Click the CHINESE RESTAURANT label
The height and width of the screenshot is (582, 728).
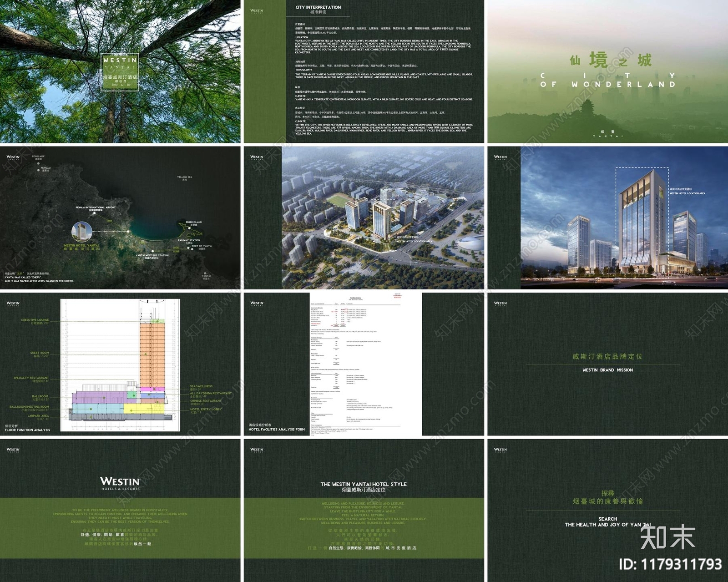tap(206, 401)
